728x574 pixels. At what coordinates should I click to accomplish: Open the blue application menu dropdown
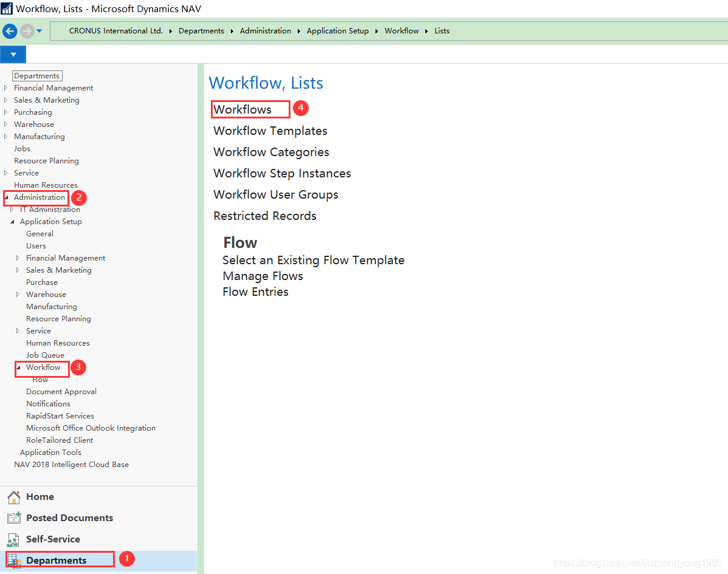point(13,54)
